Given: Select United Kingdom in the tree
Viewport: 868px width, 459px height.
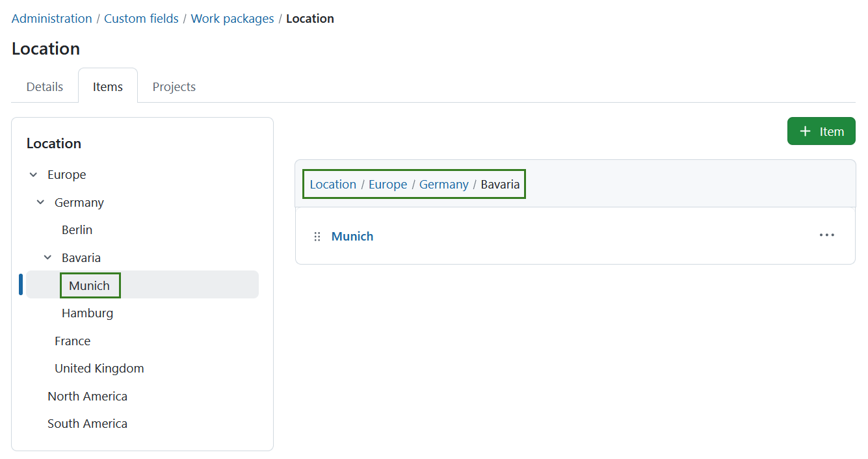Looking at the screenshot, I should (99, 369).
